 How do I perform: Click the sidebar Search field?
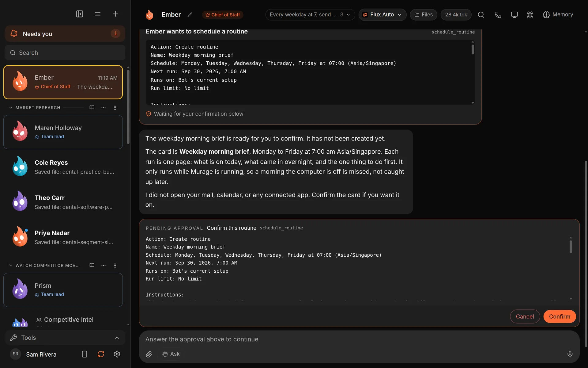[65, 53]
